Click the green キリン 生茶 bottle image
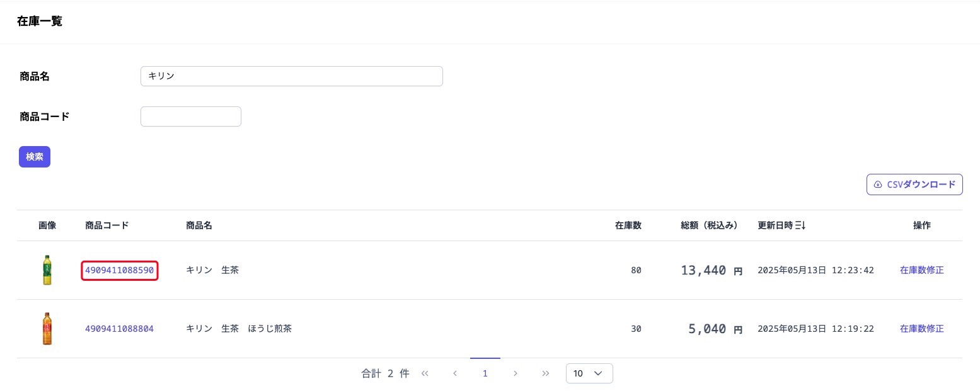Image resolution: width=980 pixels, height=391 pixels. [47, 270]
